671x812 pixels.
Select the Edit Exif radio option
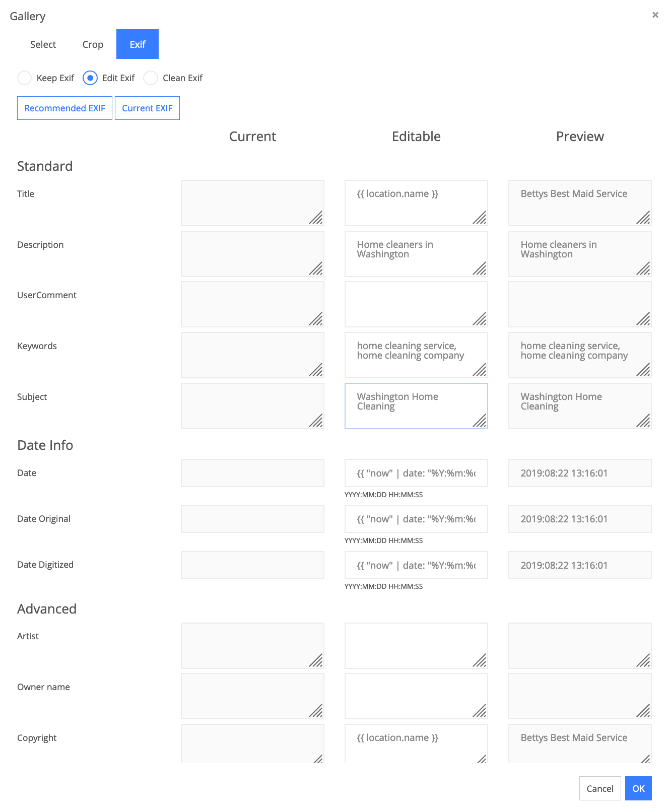coord(90,78)
